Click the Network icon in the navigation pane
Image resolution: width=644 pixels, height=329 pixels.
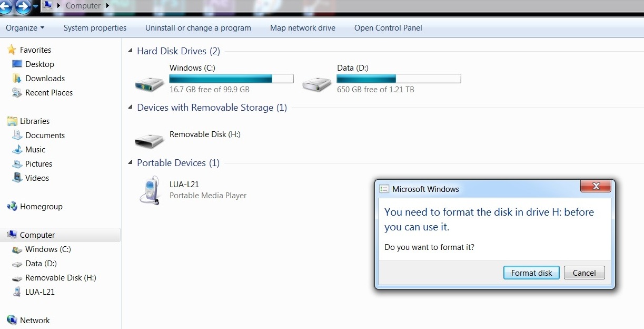tap(12, 321)
